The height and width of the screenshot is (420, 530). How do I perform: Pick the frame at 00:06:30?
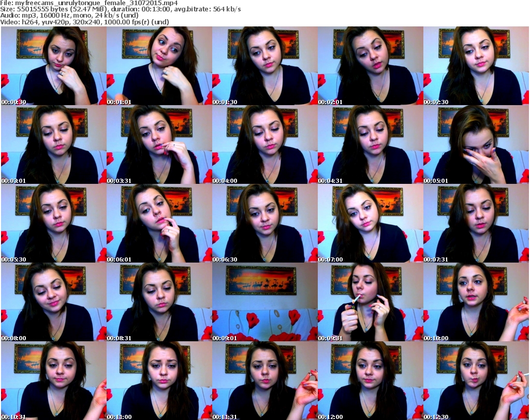pyautogui.click(x=264, y=224)
